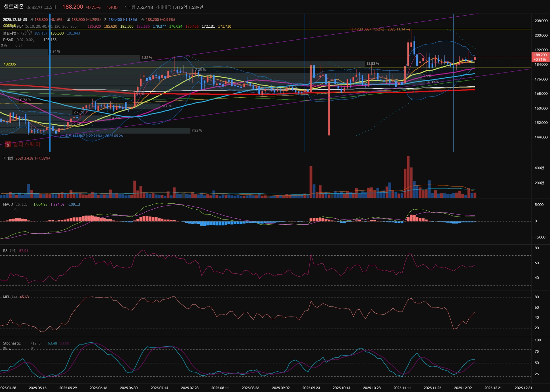The height and width of the screenshot is (392, 550).
Task: Click the 13.83 % volume profile bar label
Action: tap(372, 64)
